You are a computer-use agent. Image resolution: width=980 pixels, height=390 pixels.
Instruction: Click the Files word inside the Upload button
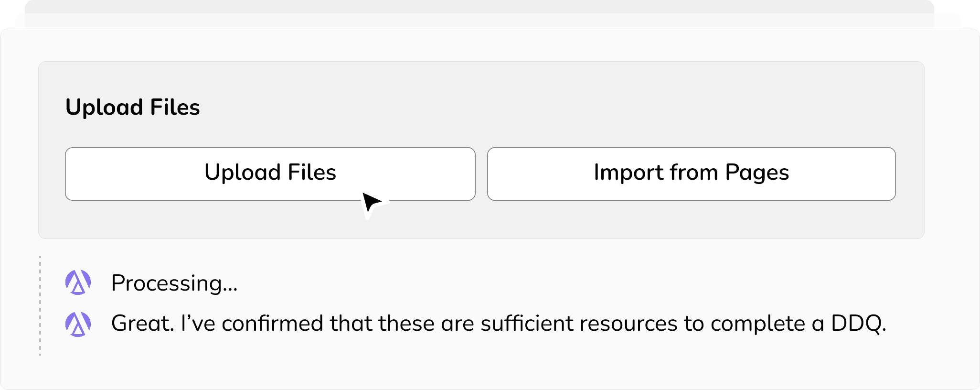pos(312,172)
